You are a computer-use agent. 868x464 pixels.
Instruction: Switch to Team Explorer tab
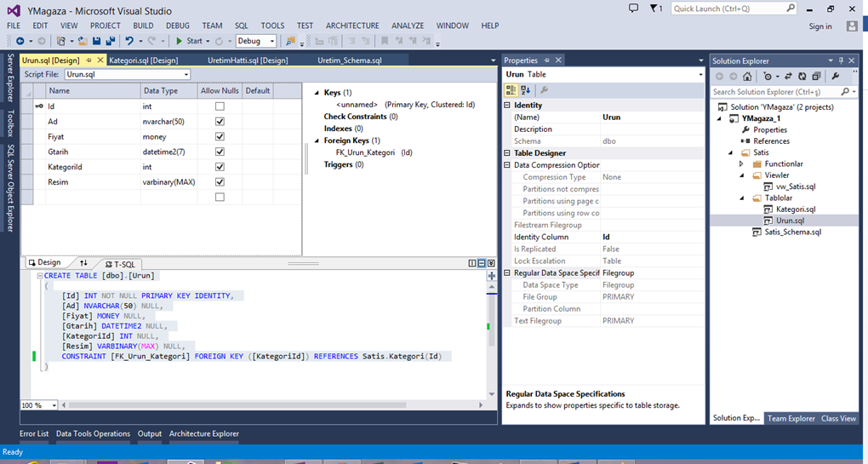(791, 419)
